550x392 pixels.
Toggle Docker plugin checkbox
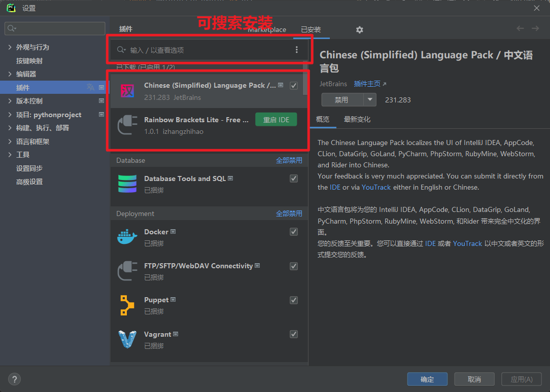pos(294,232)
